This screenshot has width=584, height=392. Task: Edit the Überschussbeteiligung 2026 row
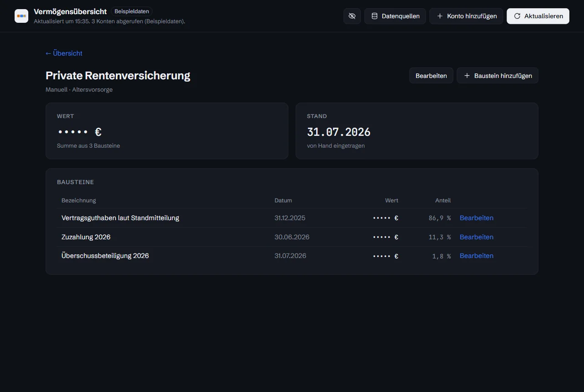pos(476,256)
